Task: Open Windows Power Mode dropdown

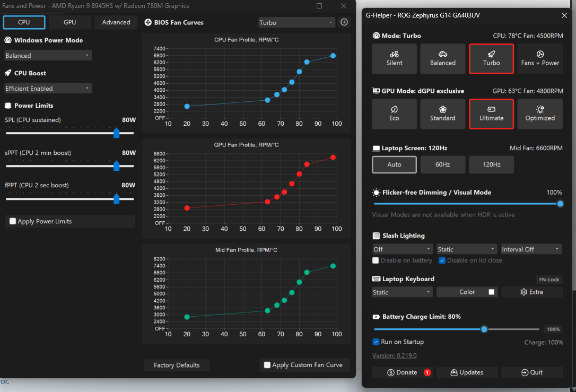Action: [48, 56]
